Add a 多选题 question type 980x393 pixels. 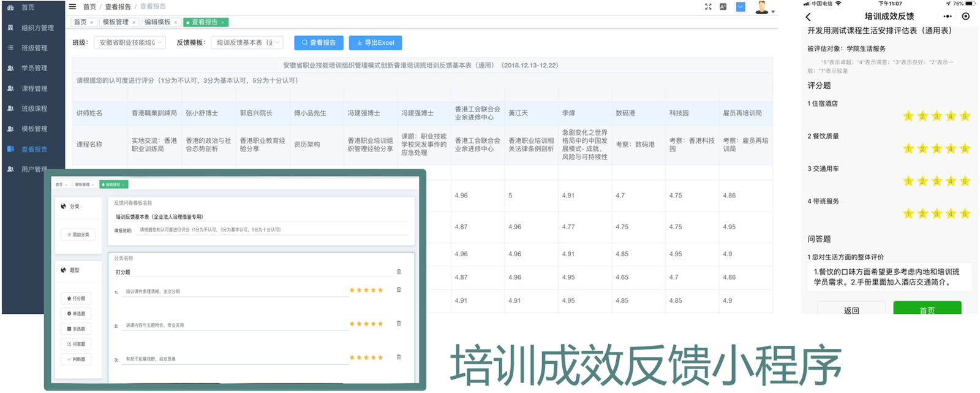click(76, 329)
